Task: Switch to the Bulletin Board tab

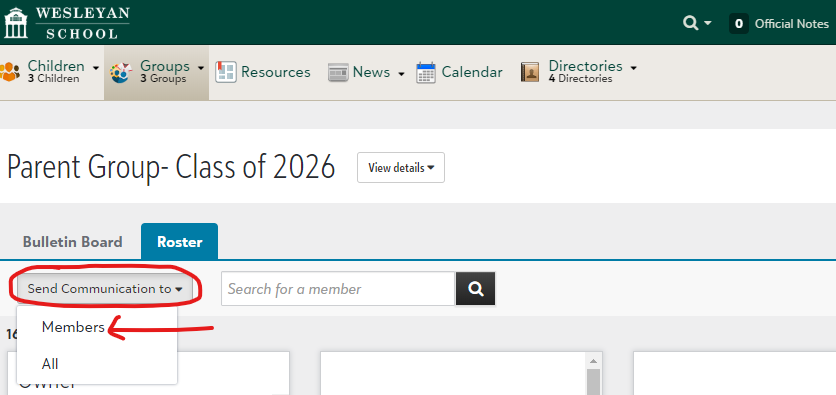Action: point(73,242)
